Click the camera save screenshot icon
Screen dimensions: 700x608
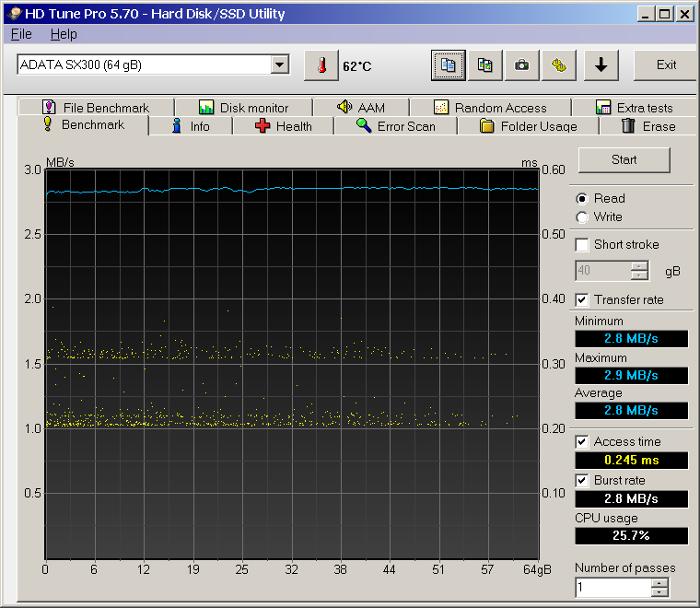tap(521, 65)
